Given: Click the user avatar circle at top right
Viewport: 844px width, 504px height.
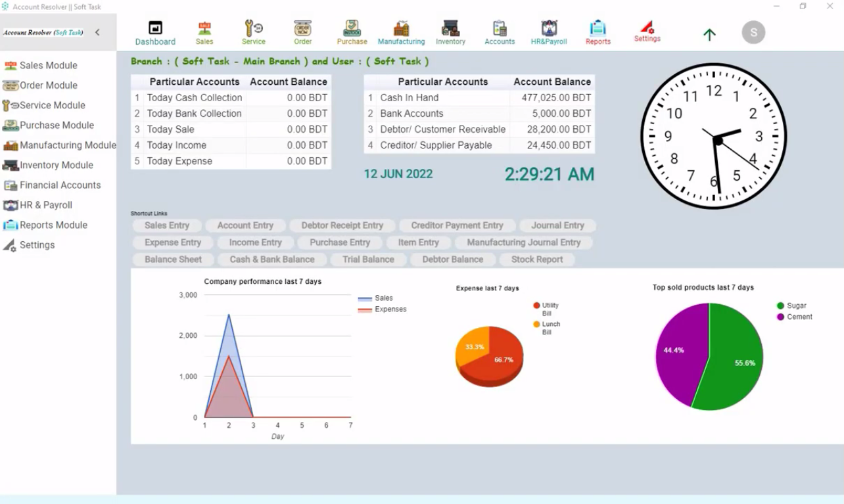Looking at the screenshot, I should [753, 32].
